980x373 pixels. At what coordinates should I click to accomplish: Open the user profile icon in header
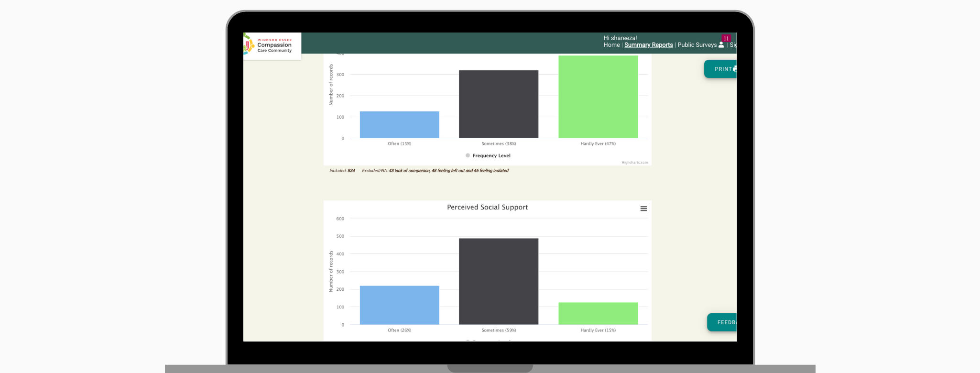coord(721,45)
